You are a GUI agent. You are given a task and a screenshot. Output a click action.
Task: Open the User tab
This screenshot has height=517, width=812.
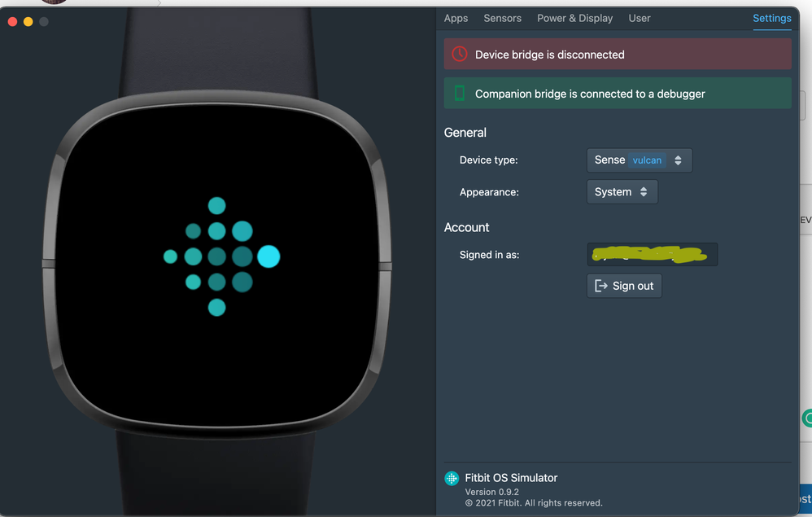(639, 18)
